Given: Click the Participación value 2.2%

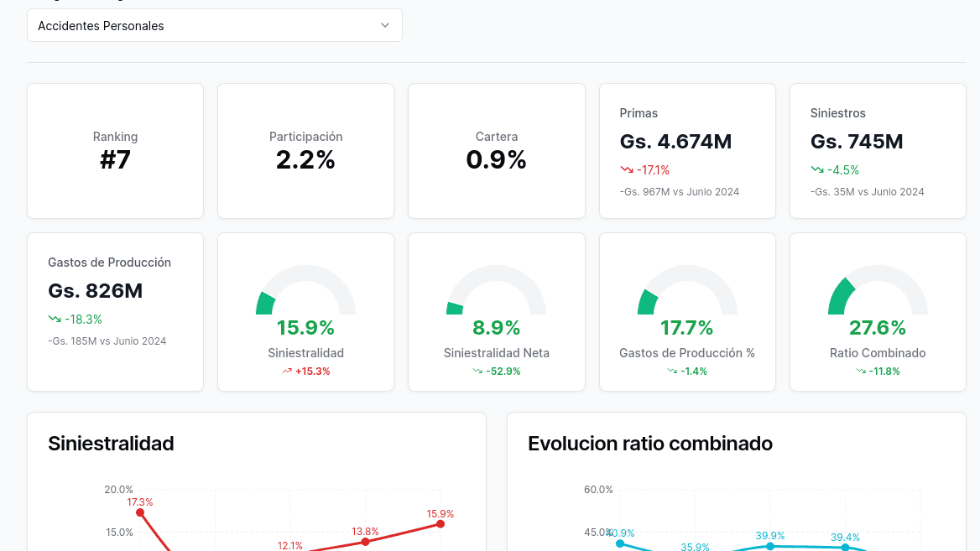Looking at the screenshot, I should click(x=305, y=160).
